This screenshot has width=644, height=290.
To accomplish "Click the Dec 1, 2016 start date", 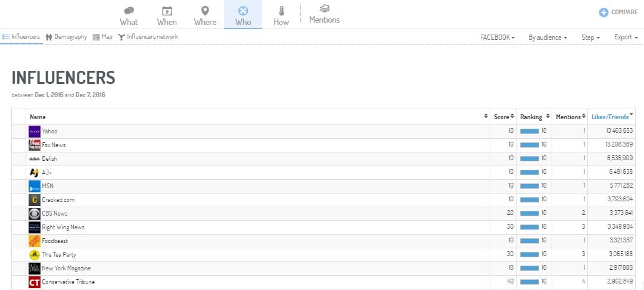I will 49,95.
